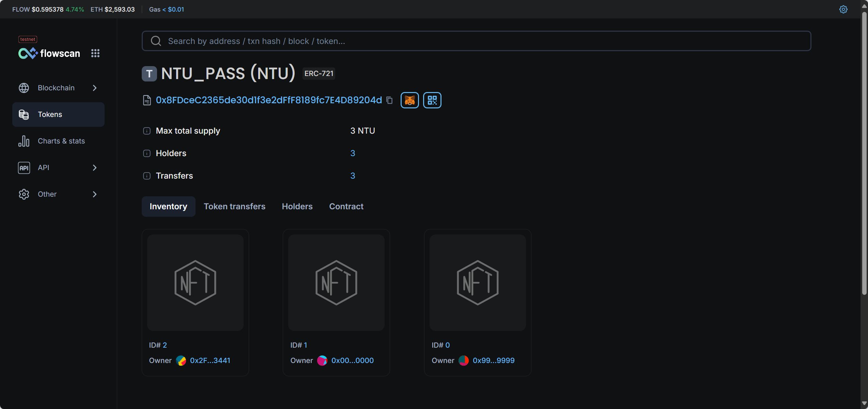Click the 4.74% FLOW change value
The height and width of the screenshot is (409, 868).
(x=75, y=9)
